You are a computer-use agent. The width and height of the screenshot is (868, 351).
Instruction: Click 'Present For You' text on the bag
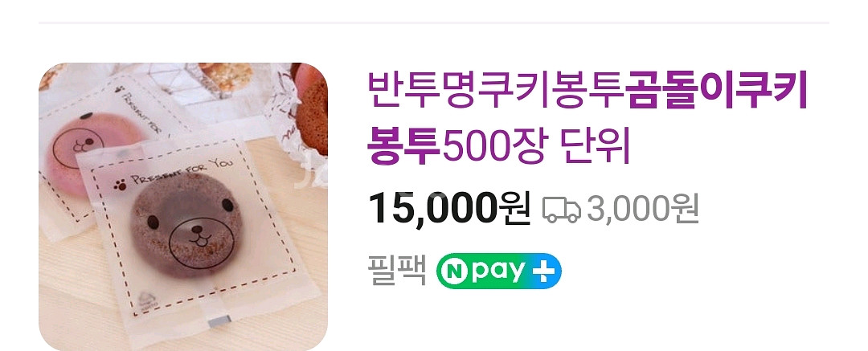[x=181, y=172]
